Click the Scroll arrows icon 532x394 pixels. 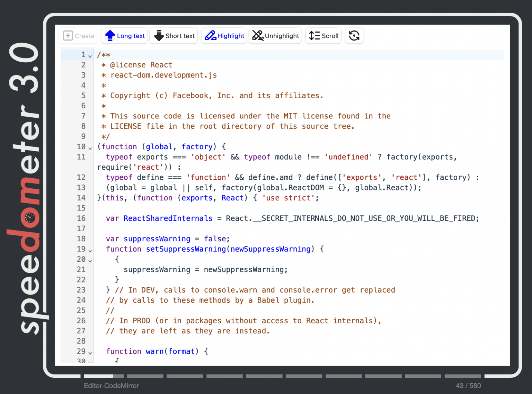[x=314, y=35]
